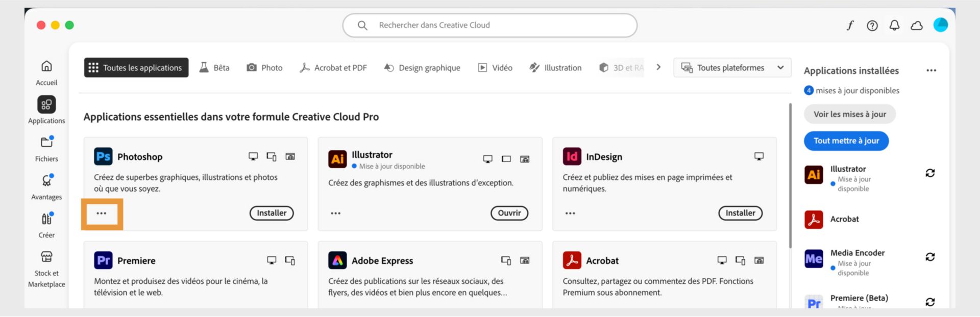Switch to the Bêta tab
This screenshot has width=980, height=317.
pos(214,67)
